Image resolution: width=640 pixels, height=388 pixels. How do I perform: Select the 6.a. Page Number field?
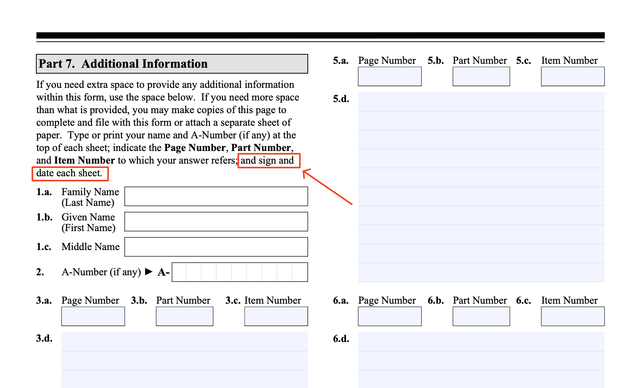coord(390,316)
